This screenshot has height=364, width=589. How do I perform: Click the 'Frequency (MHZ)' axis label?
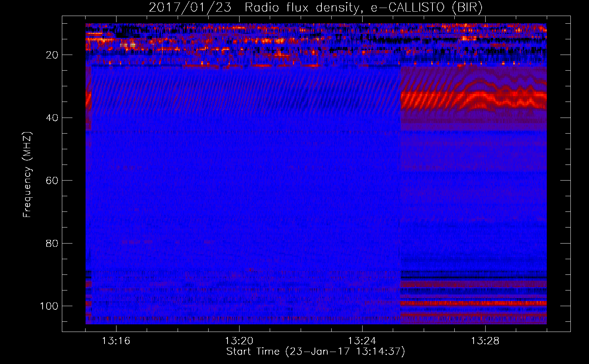pyautogui.click(x=27, y=175)
